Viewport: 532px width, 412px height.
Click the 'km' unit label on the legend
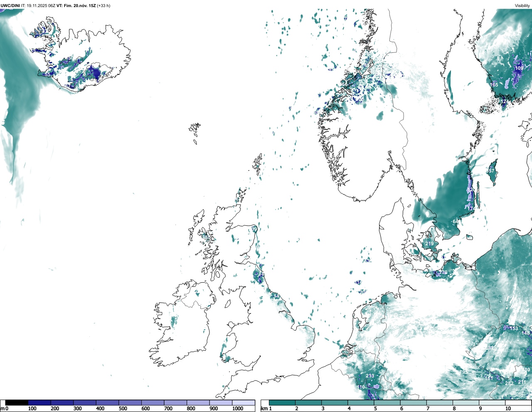(264, 409)
